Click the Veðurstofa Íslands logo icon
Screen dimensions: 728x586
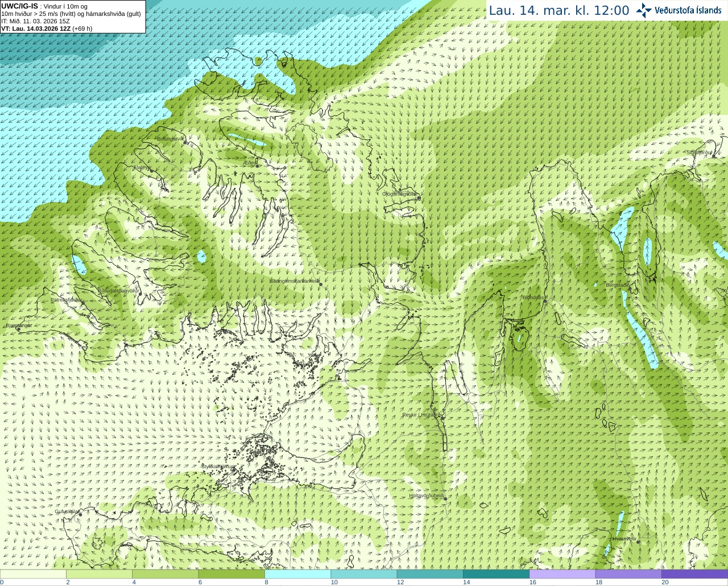point(644,10)
